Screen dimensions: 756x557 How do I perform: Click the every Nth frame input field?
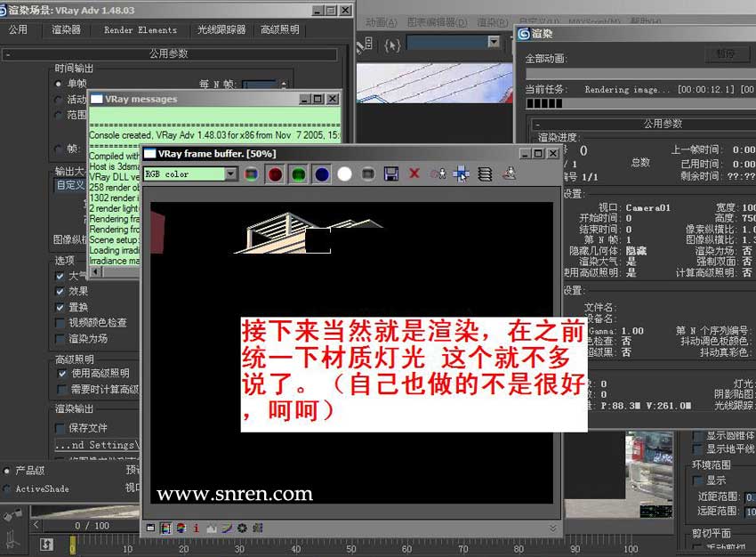click(260, 85)
